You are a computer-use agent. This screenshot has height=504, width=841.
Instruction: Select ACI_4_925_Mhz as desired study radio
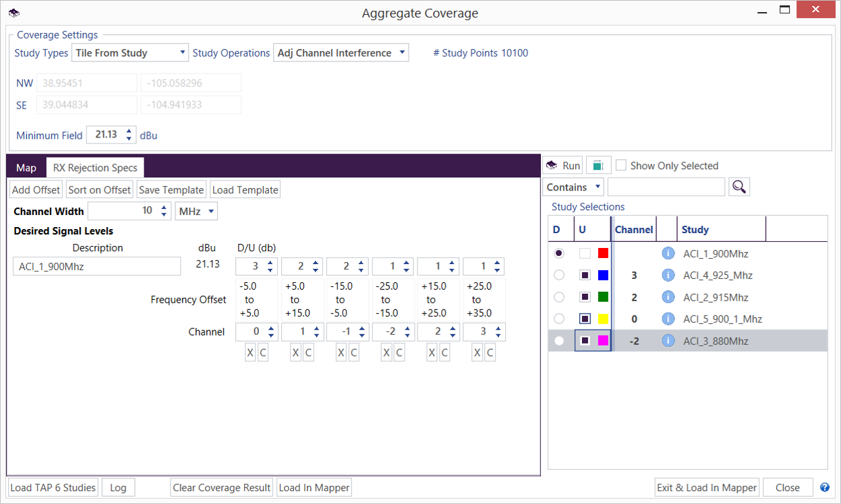(x=559, y=276)
